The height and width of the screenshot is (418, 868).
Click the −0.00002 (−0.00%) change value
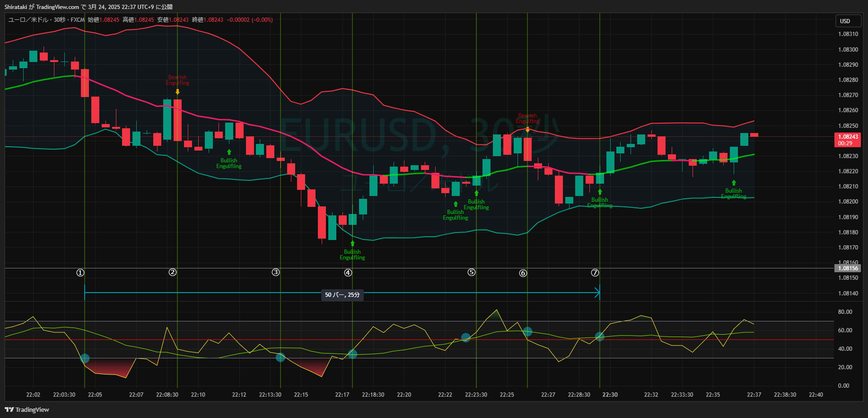tap(250, 20)
